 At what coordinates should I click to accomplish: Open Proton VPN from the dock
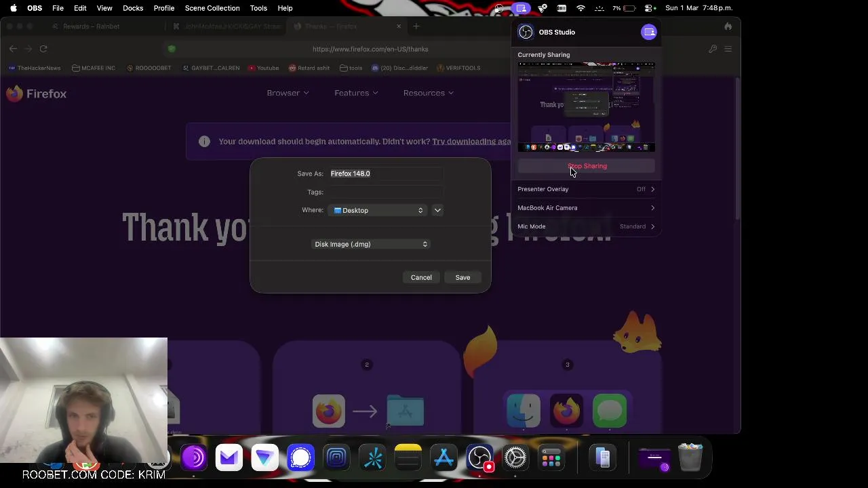point(264,458)
